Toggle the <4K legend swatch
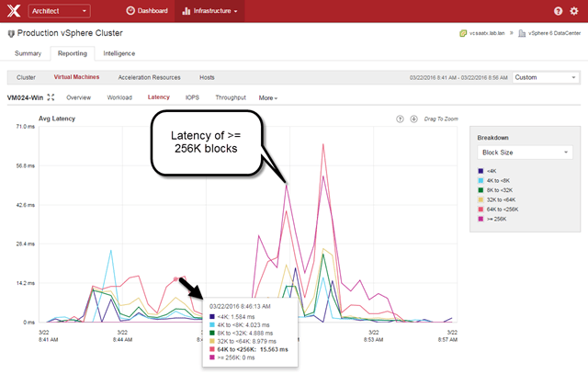This screenshot has height=374, width=588. pos(481,171)
